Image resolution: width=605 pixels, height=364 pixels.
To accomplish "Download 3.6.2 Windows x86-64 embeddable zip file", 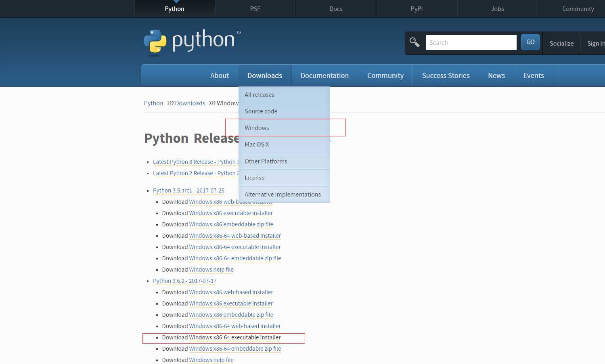I will 235,349.
